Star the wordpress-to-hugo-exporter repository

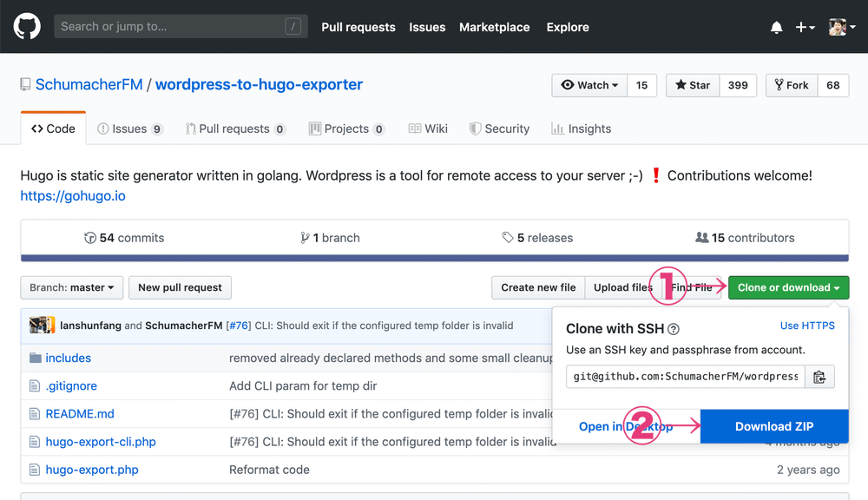(x=691, y=85)
